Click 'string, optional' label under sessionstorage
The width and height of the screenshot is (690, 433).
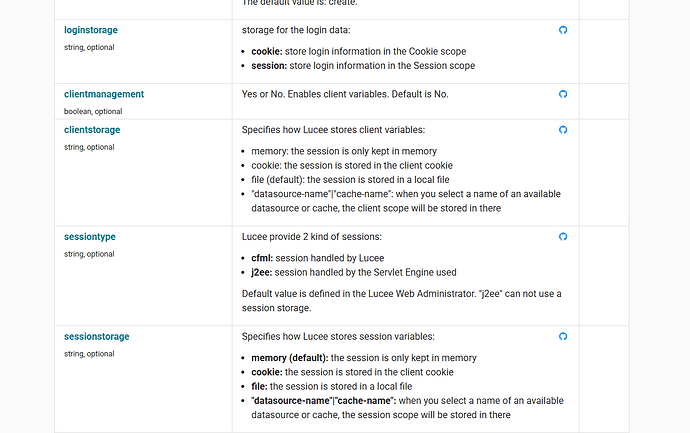point(89,354)
